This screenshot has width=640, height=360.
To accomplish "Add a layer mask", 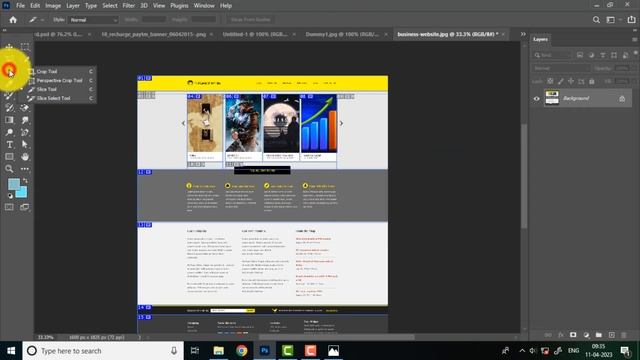I will [573, 335].
